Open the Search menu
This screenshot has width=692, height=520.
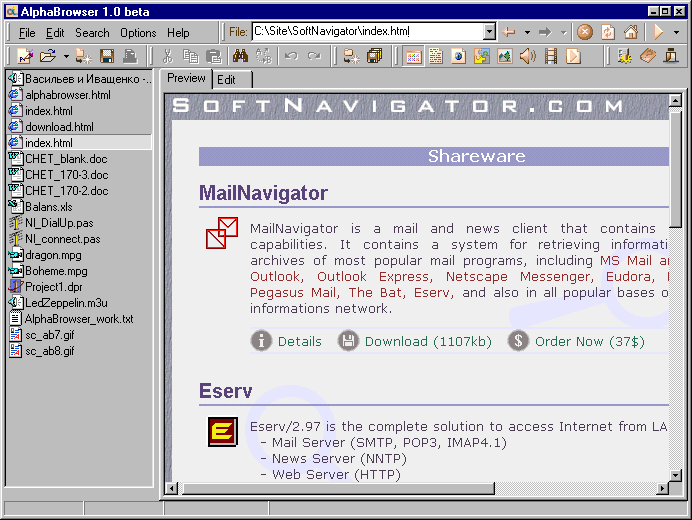pyautogui.click(x=92, y=33)
